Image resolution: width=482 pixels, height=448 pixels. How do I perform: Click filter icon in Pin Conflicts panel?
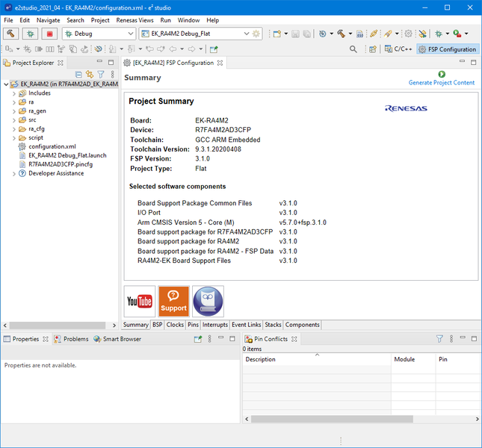click(440, 339)
